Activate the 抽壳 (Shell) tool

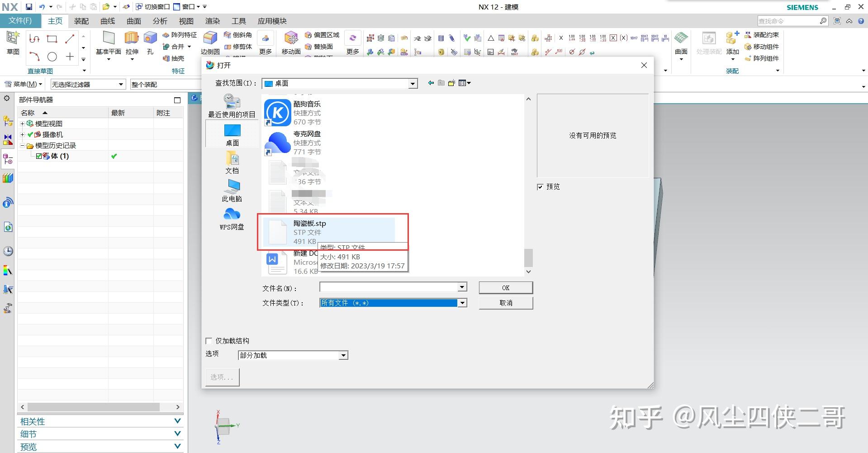(175, 58)
